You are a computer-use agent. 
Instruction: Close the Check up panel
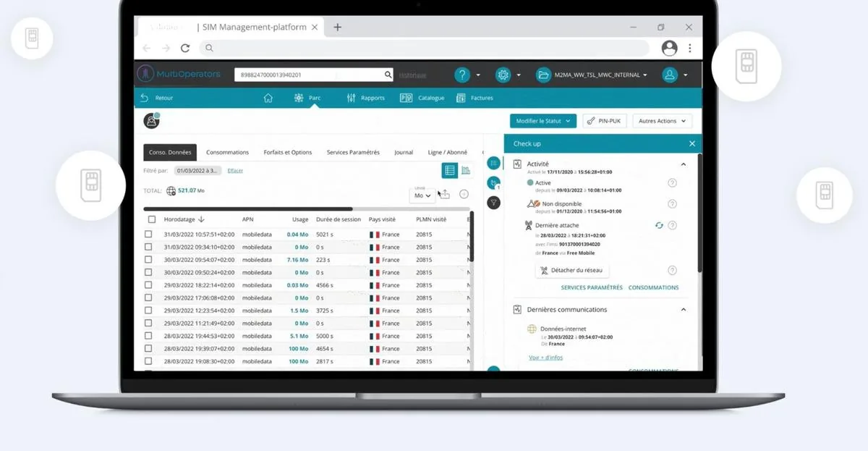(x=692, y=143)
